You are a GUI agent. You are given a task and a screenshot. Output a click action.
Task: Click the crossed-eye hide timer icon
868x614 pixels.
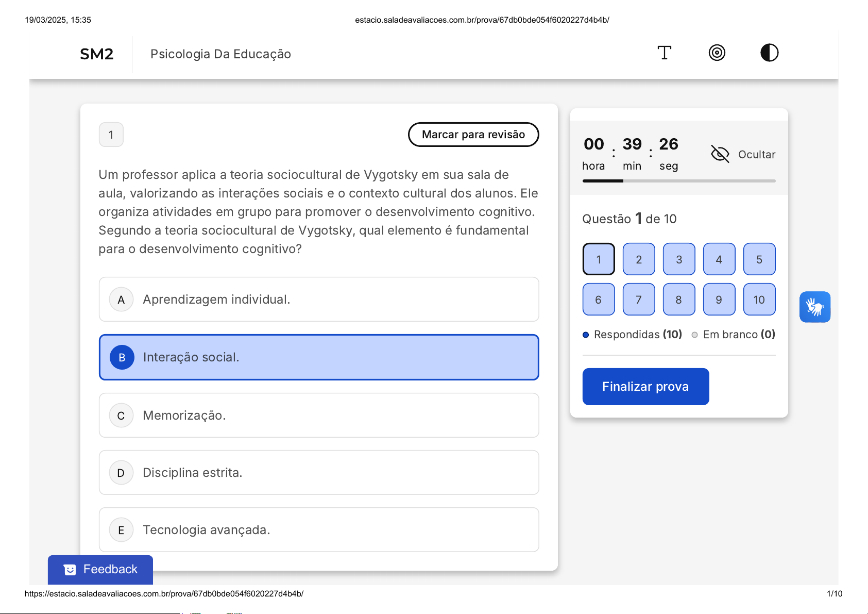(x=720, y=154)
